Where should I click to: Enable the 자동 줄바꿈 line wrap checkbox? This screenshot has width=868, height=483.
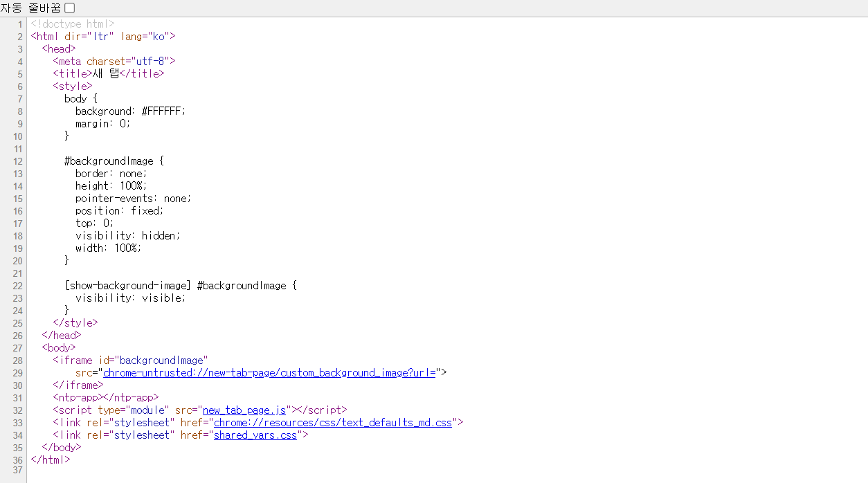(69, 8)
